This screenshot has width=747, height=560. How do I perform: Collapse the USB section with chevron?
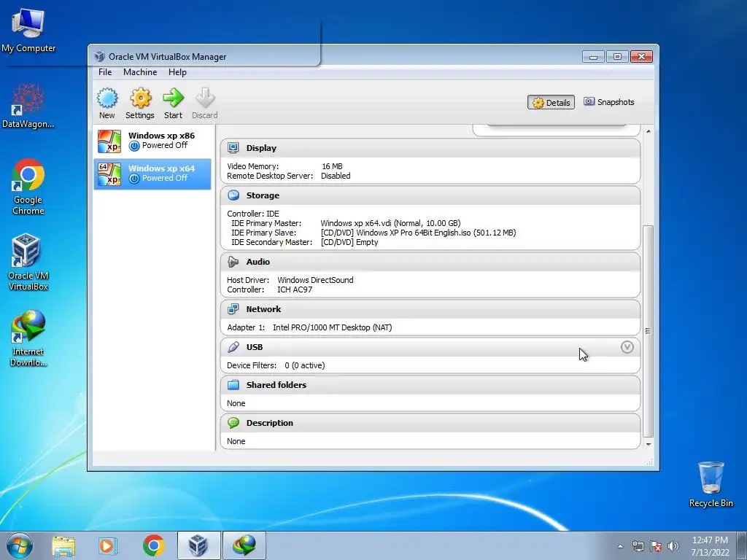click(x=627, y=347)
